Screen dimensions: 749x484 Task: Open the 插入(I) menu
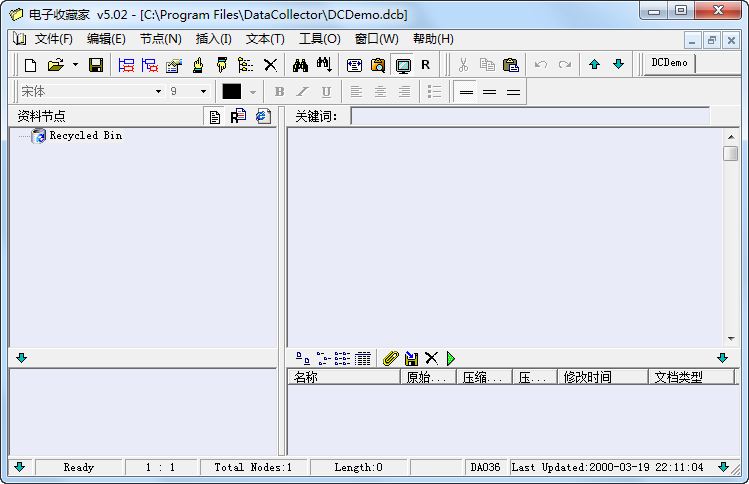coord(214,39)
